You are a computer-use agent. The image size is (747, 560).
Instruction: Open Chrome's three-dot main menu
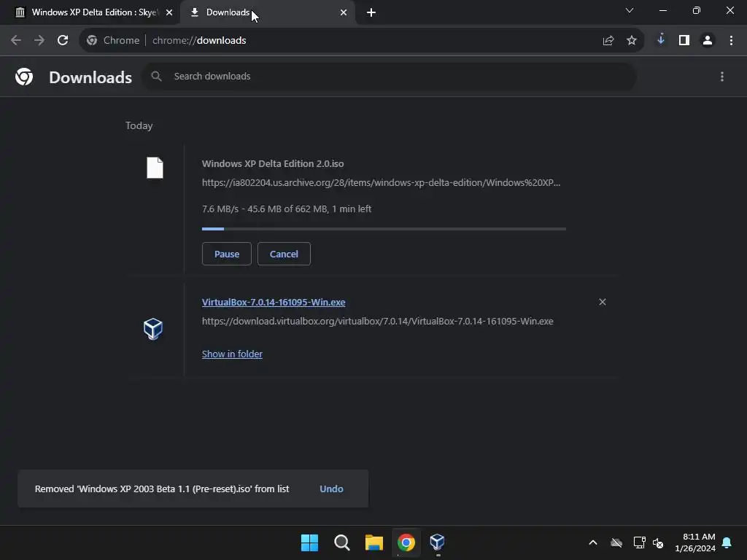click(731, 41)
